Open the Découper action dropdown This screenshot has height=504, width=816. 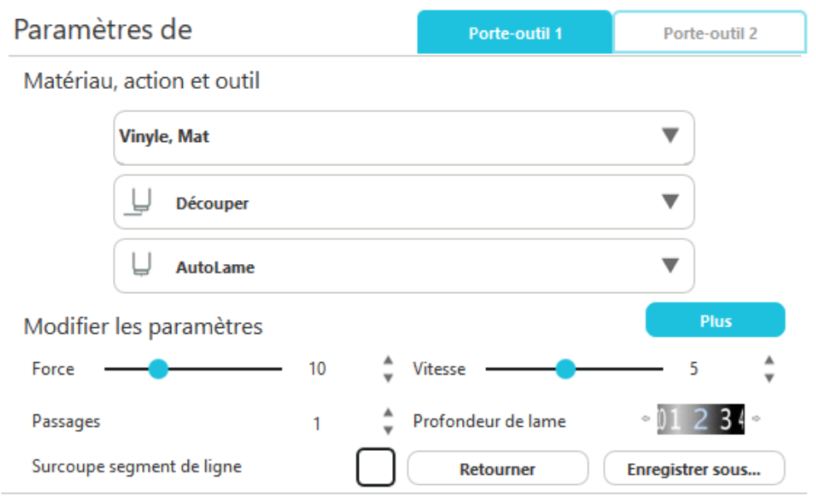670,202
